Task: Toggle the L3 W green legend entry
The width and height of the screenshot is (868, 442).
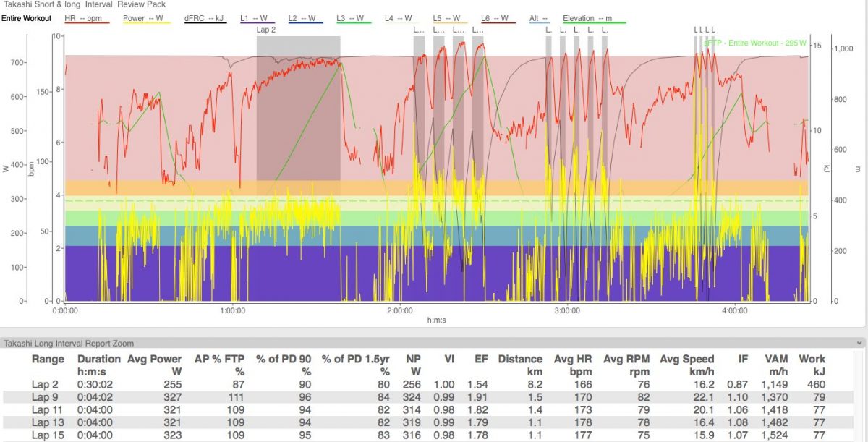Action: point(353,17)
